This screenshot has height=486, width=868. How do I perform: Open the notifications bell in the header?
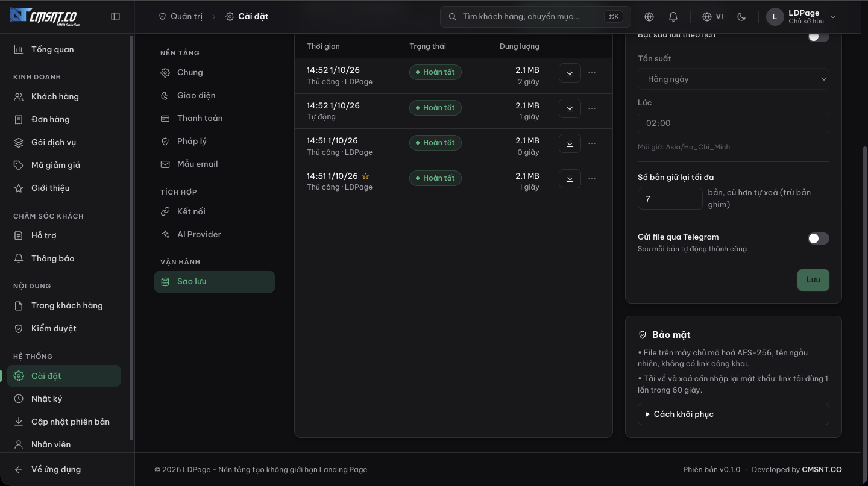click(673, 17)
